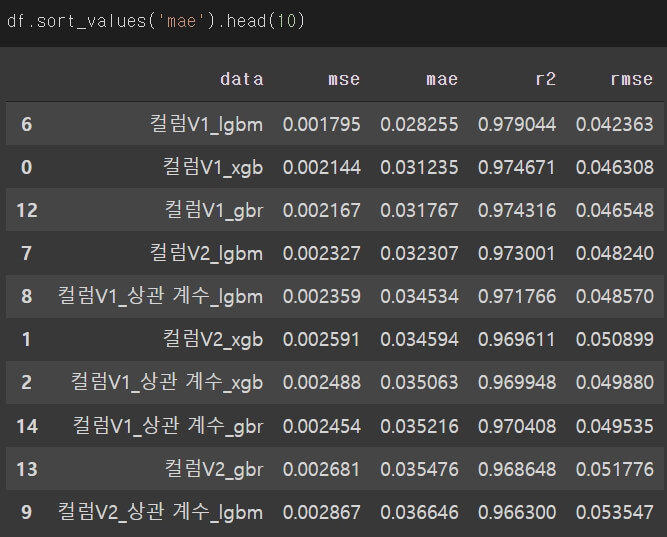Click rmse value 0.048570
This screenshot has width=667, height=537.
(x=615, y=296)
